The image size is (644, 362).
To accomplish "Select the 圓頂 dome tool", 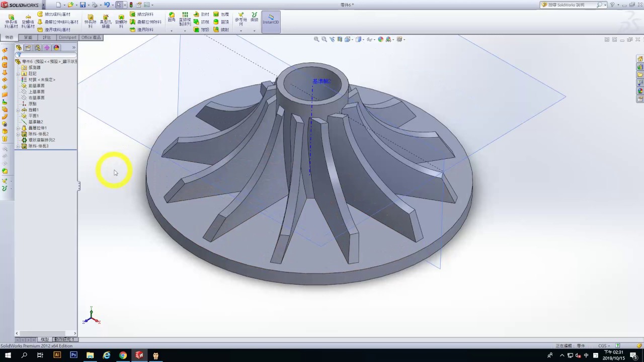I will click(221, 22).
